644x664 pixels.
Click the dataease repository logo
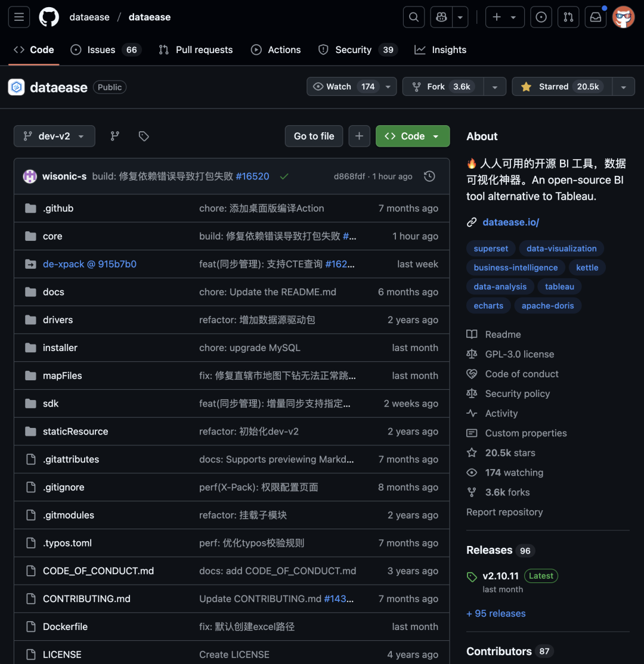tap(17, 87)
